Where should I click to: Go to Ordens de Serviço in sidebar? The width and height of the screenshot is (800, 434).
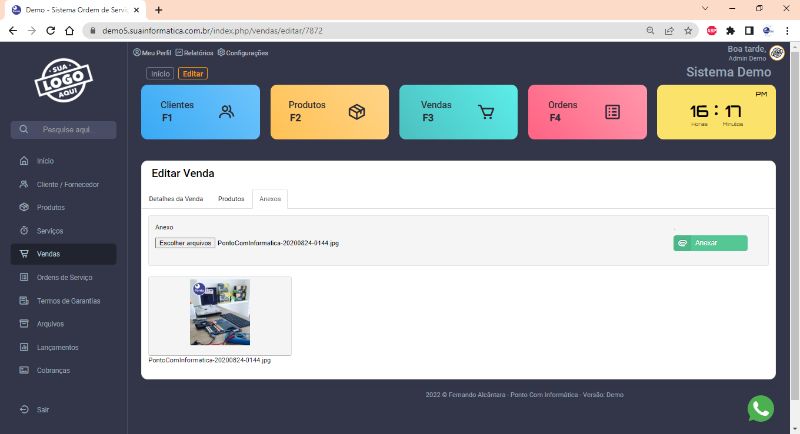64,277
